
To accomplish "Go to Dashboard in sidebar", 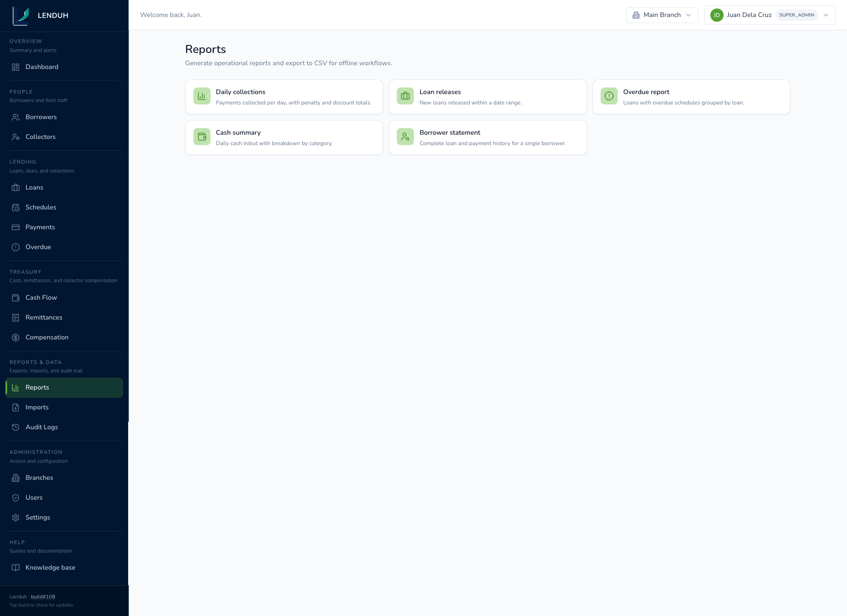I will (64, 67).
